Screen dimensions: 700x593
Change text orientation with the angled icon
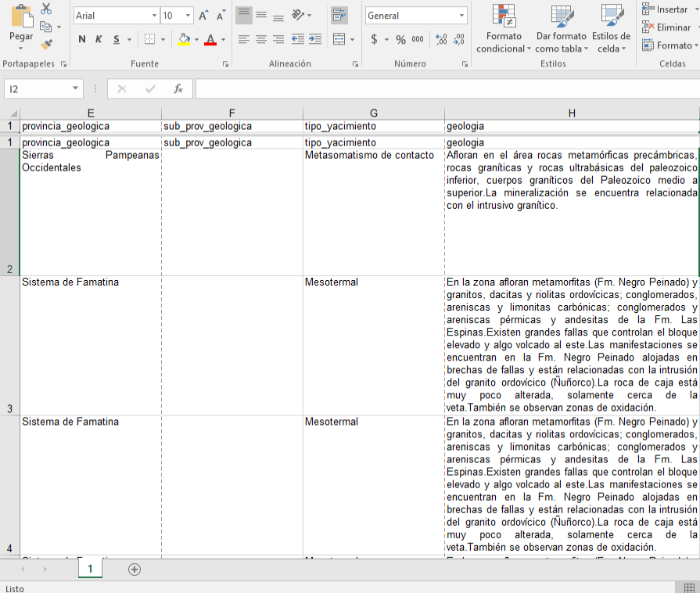point(298,15)
